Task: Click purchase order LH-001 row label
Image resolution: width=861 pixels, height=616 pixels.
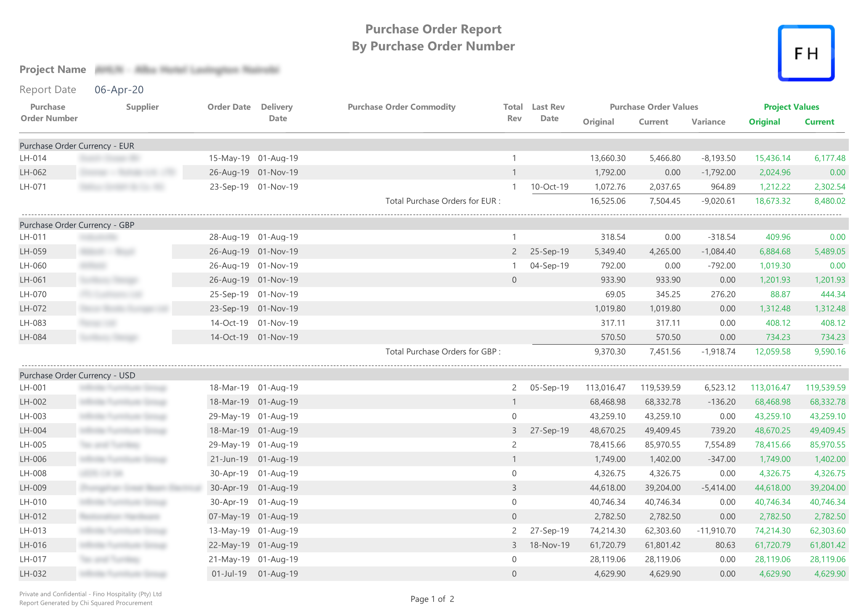Action: coord(33,388)
